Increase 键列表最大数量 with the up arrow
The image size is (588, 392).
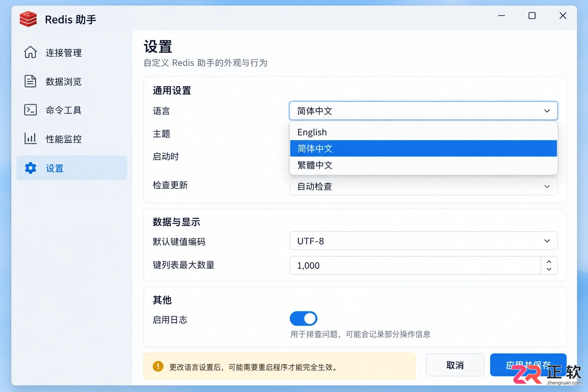pyautogui.click(x=549, y=261)
